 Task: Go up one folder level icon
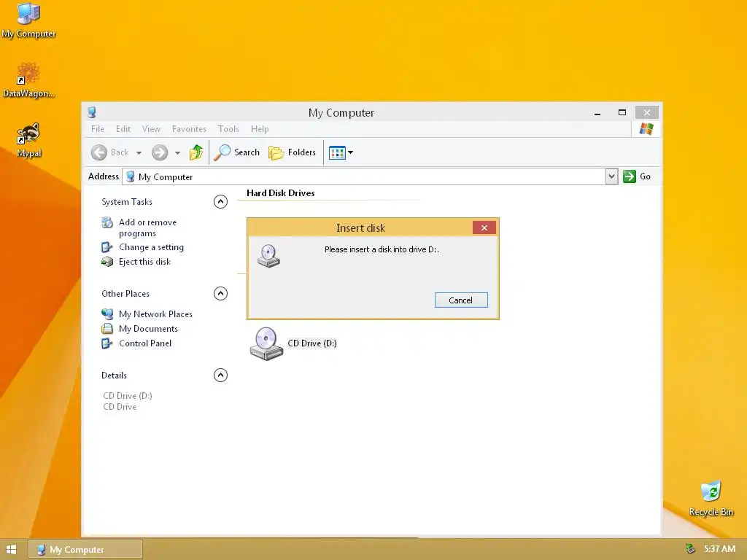[x=196, y=152]
